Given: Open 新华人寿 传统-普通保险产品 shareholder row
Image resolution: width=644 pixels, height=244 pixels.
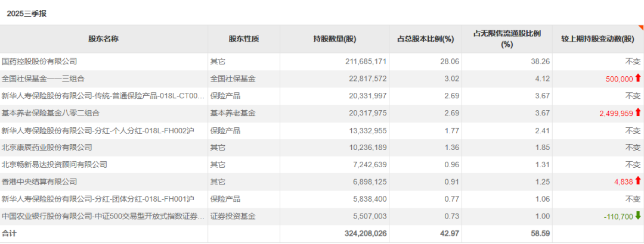Looking at the screenshot, I should pos(103,96).
